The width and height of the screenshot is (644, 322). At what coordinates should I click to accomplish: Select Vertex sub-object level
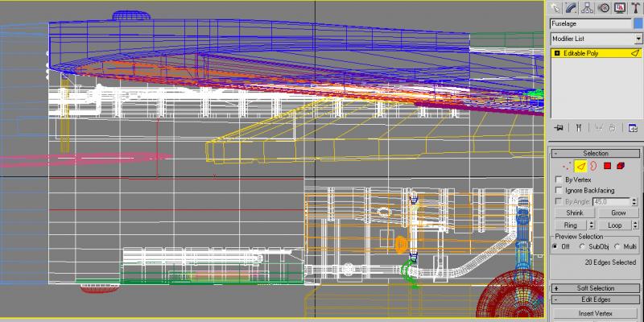point(568,166)
